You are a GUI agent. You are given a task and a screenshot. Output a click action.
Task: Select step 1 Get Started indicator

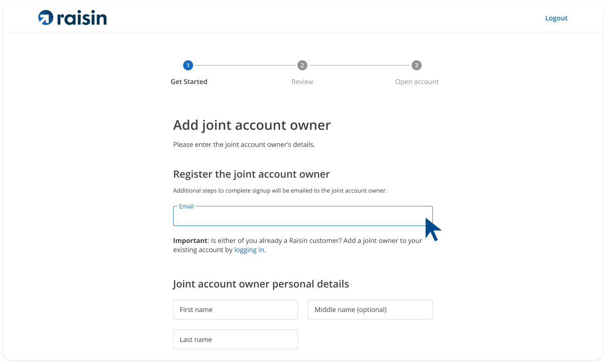pos(188,65)
